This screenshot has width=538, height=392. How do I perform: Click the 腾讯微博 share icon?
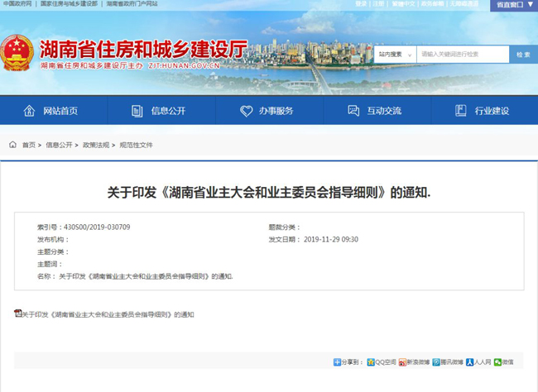435,362
